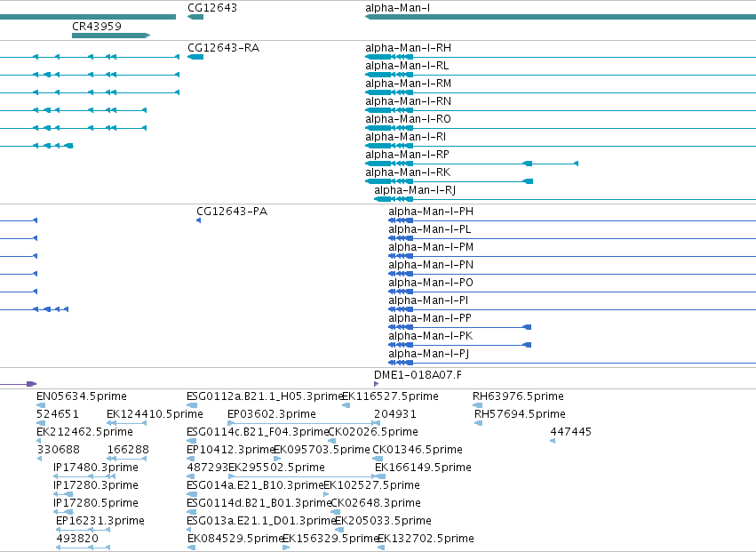Image resolution: width=756 pixels, height=552 pixels.
Task: Select alpha-Man-I-PM protein label
Action: pyautogui.click(x=431, y=247)
